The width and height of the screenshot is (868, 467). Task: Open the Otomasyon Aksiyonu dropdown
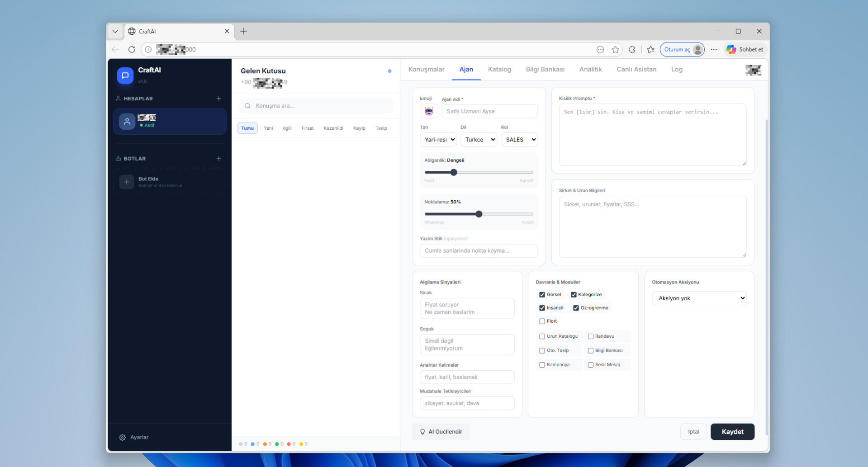(699, 298)
